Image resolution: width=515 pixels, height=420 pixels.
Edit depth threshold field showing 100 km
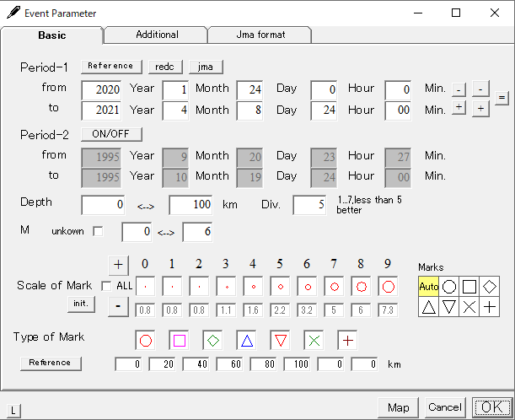pos(297,364)
